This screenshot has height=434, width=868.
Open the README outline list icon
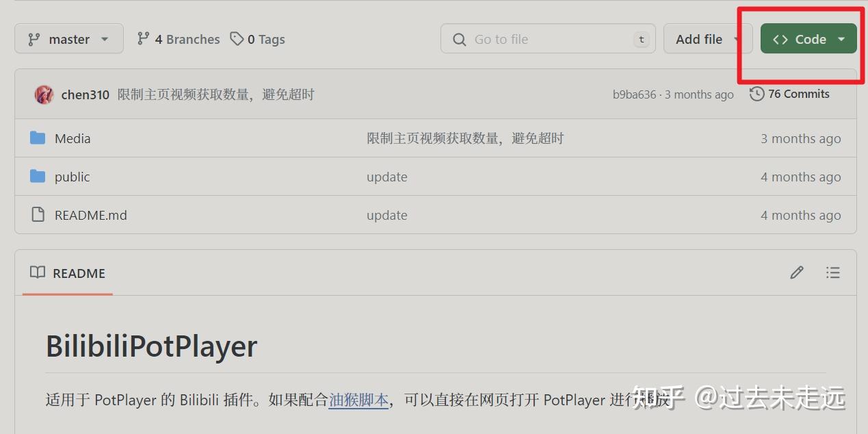pyautogui.click(x=833, y=272)
